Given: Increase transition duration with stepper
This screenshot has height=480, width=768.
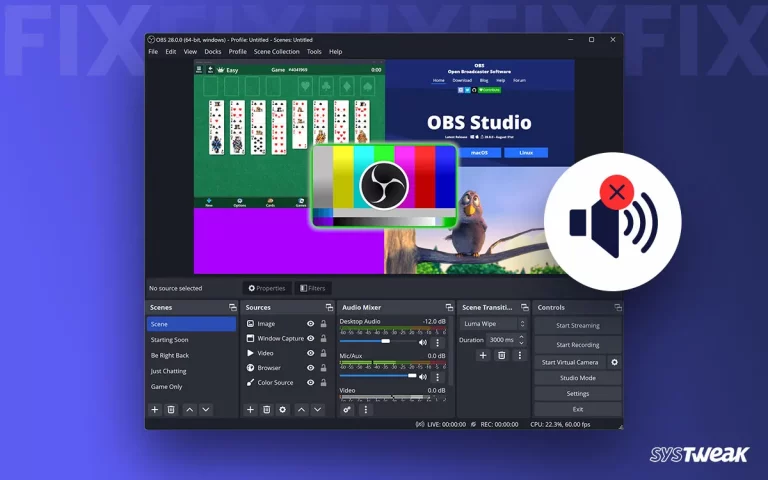Looking at the screenshot, I should pyautogui.click(x=522, y=336).
